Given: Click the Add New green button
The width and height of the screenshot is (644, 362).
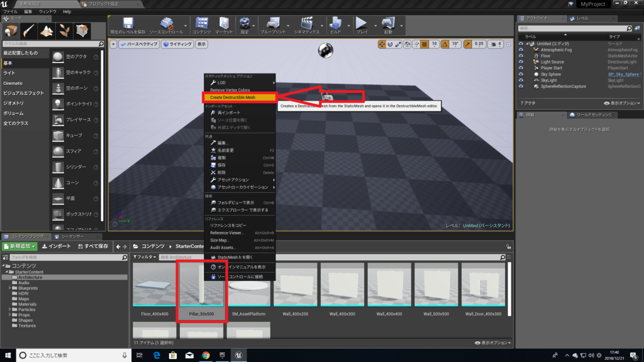Looking at the screenshot, I should (19, 246).
